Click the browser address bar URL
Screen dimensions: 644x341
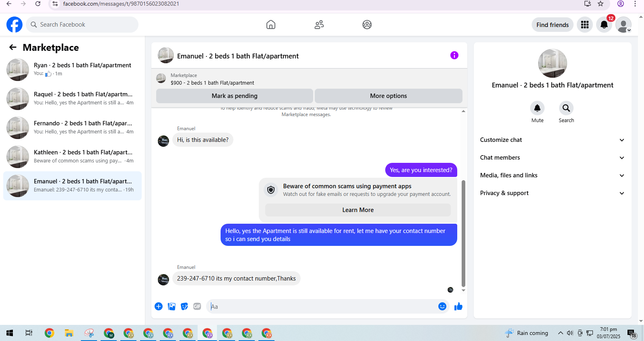121,4
